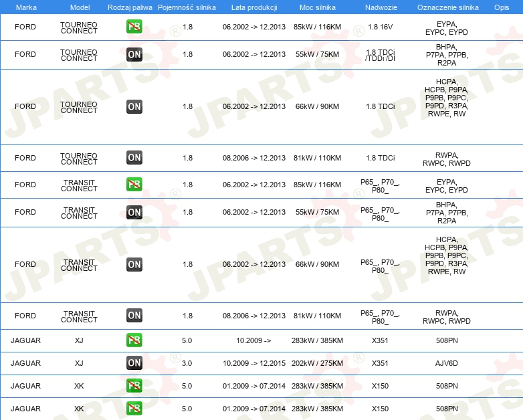Select 'FORD' in the Transit Connect 110KM row
The height and width of the screenshot is (420, 523).
point(25,316)
